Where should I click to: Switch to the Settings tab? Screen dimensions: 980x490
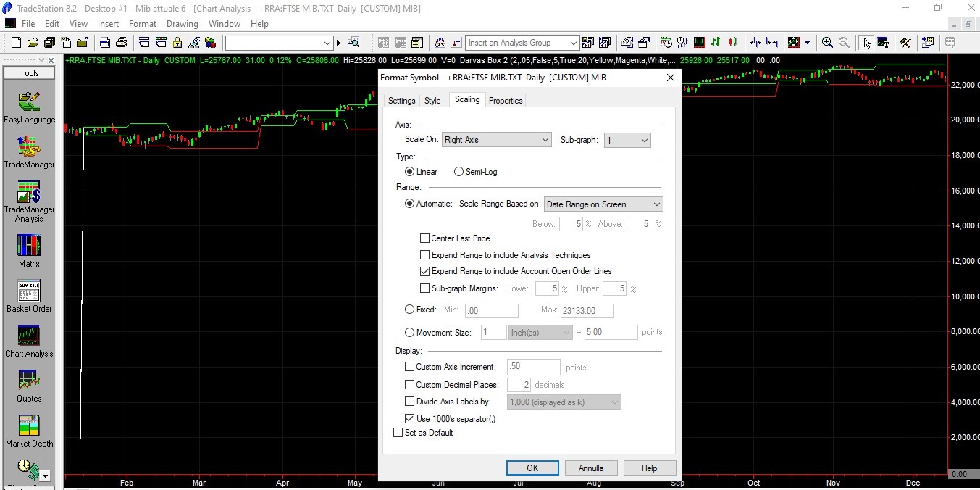tap(401, 101)
